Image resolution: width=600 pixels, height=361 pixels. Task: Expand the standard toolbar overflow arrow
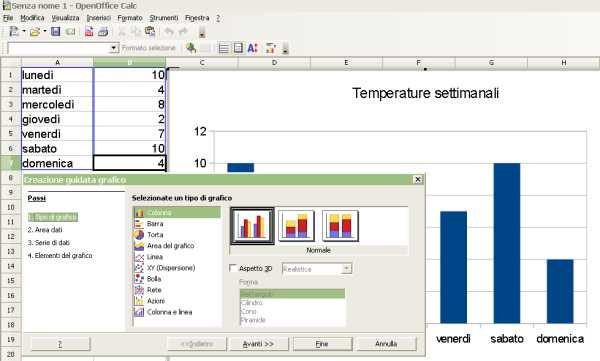tap(202, 32)
